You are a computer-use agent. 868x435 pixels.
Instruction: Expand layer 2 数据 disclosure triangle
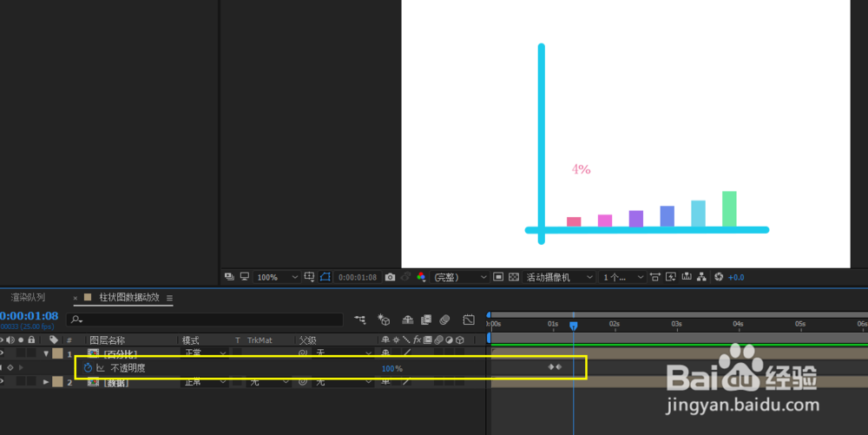pos(46,382)
